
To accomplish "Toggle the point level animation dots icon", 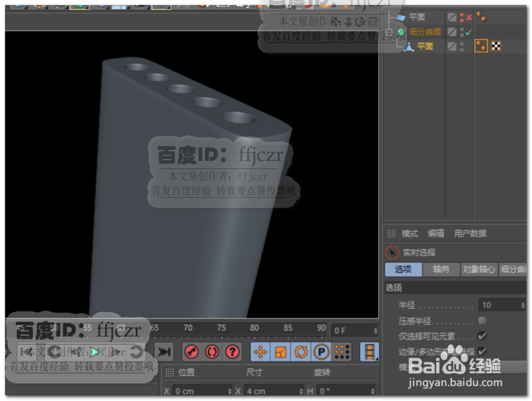I will click(342, 352).
